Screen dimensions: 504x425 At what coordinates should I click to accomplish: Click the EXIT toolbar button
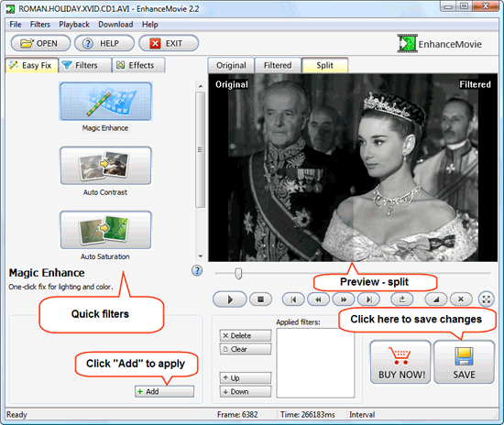[169, 43]
